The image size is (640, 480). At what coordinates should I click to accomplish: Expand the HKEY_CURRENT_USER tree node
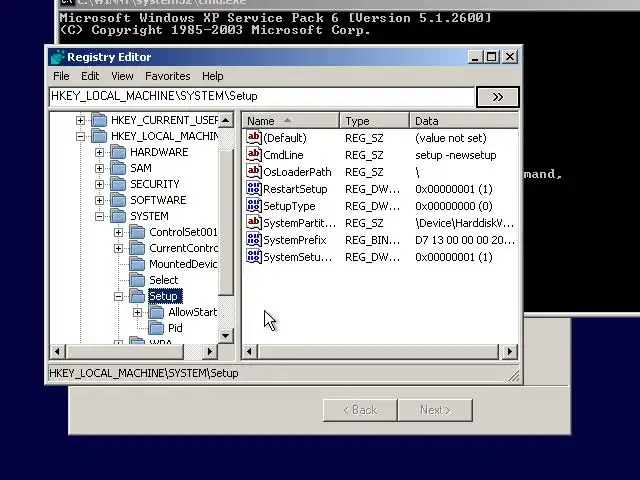coord(80,120)
